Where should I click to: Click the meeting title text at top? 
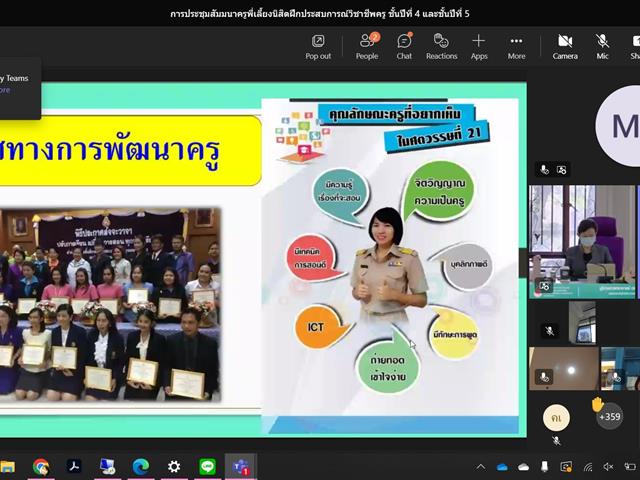(320, 14)
